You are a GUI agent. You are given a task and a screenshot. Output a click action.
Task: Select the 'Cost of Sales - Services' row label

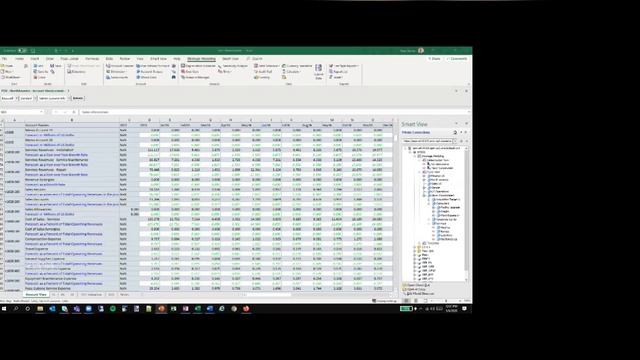tap(42, 219)
